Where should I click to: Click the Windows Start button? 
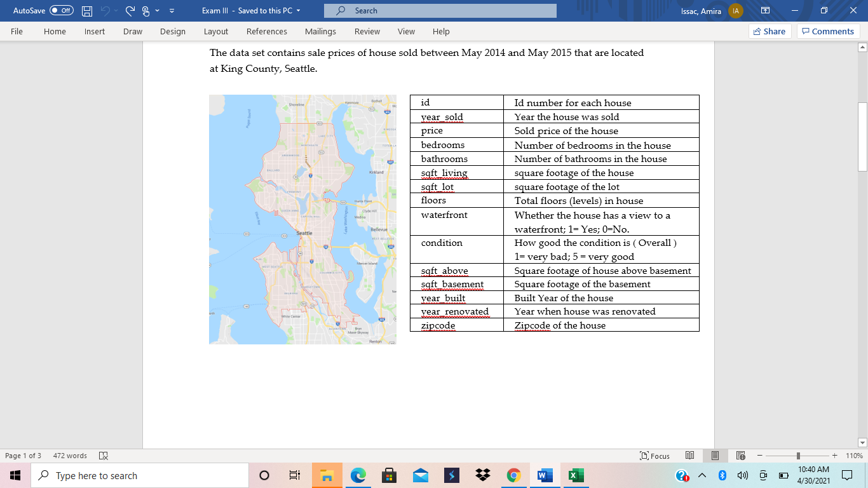pyautogui.click(x=15, y=475)
